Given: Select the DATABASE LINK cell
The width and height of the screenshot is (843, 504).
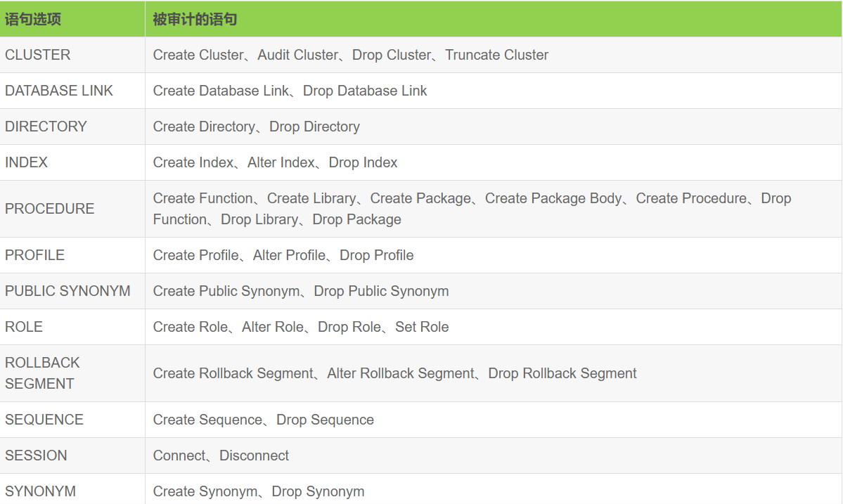Looking at the screenshot, I should coord(72,91).
